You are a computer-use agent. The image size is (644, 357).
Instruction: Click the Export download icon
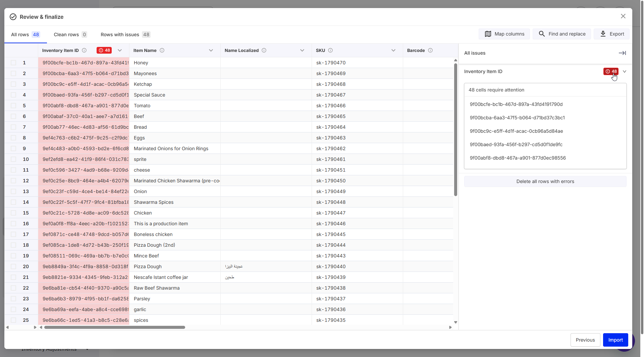tap(603, 34)
